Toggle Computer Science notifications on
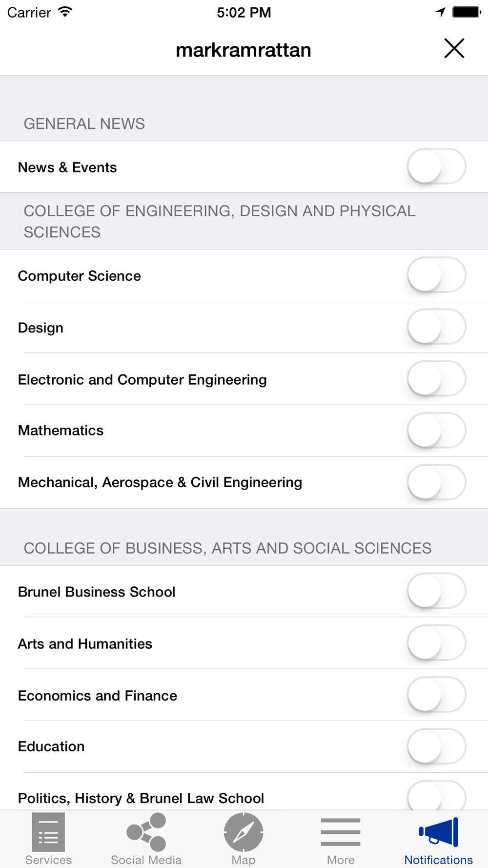This screenshot has width=488, height=868. point(436,275)
